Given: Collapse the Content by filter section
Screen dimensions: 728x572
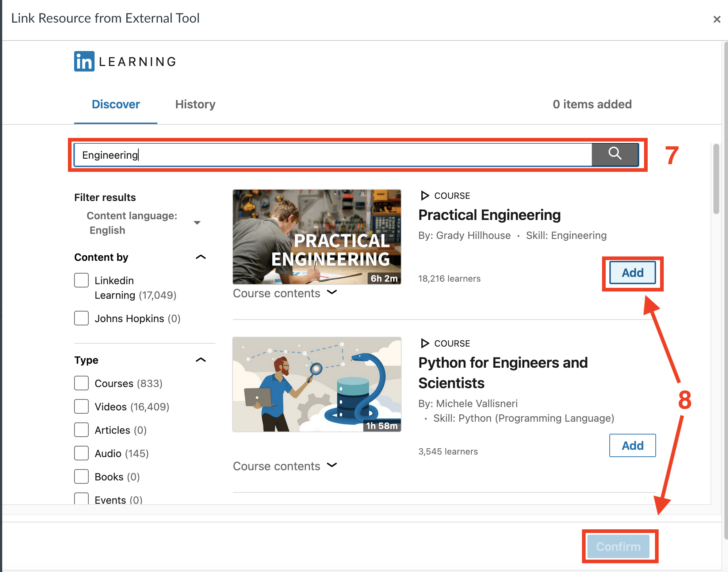Looking at the screenshot, I should [201, 257].
